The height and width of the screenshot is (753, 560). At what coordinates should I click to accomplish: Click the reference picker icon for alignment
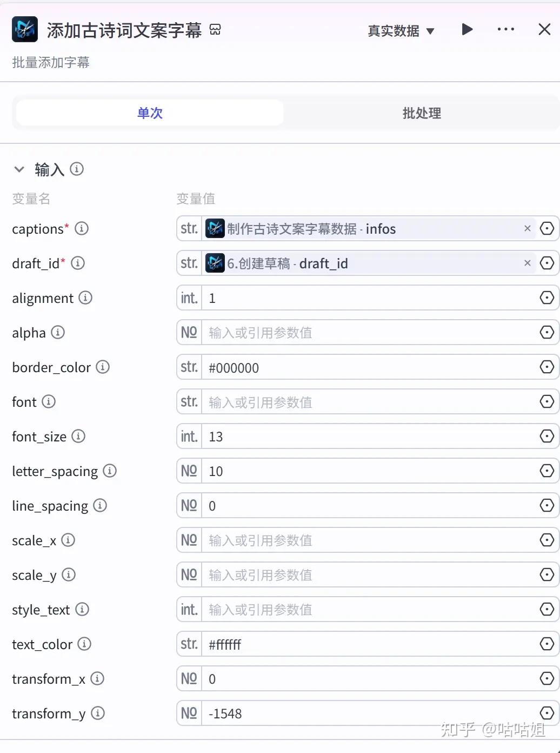546,298
